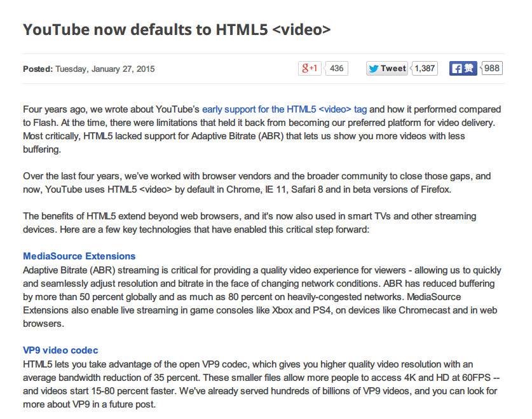Click the text 'Xbox and PS4'
Viewport: 532px width, 419px height.
pyautogui.click(x=301, y=310)
